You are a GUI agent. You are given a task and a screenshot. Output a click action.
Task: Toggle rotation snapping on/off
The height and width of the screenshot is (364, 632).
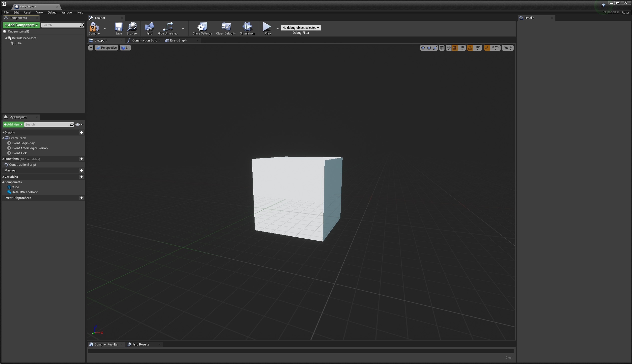tap(470, 48)
